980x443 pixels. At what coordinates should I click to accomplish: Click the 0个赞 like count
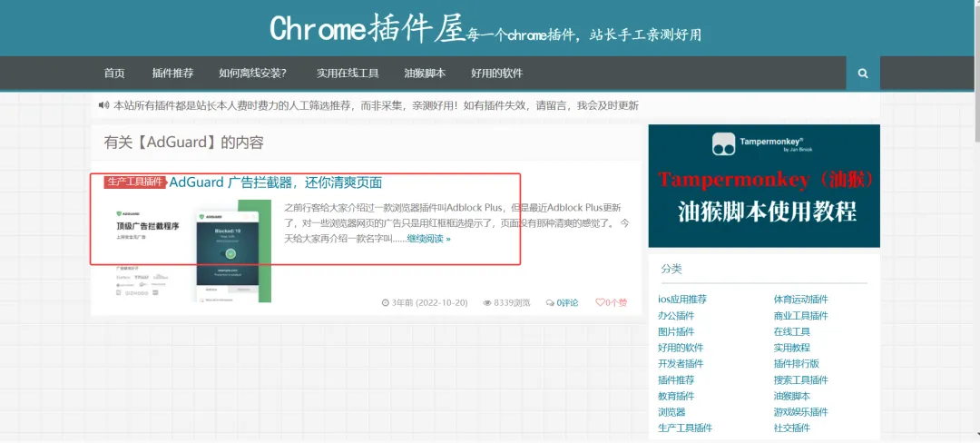coord(616,302)
